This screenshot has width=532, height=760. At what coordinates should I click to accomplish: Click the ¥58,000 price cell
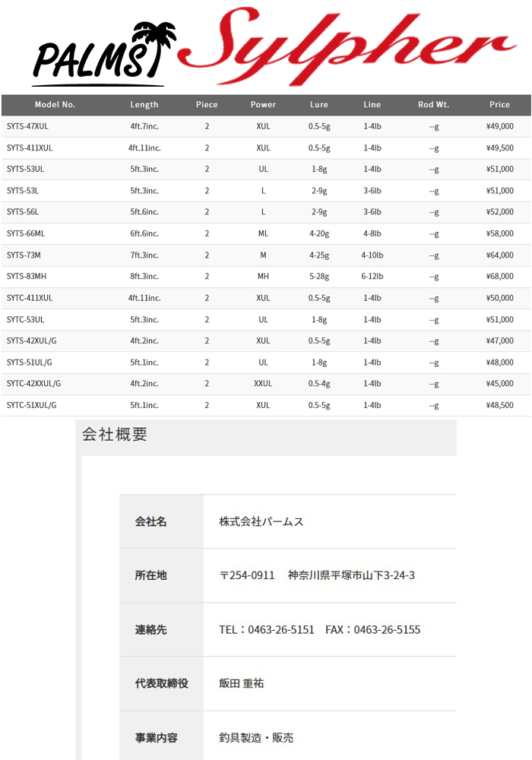(499, 233)
